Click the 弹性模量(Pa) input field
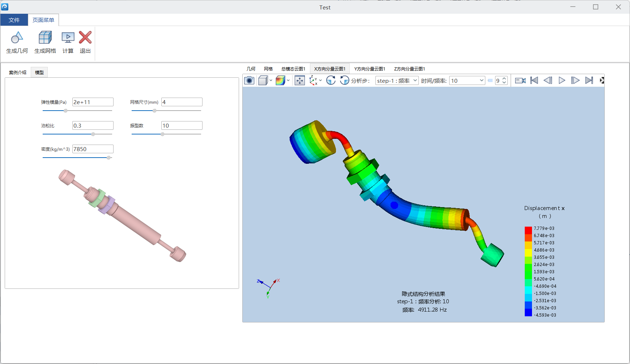The image size is (630, 364). (93, 102)
